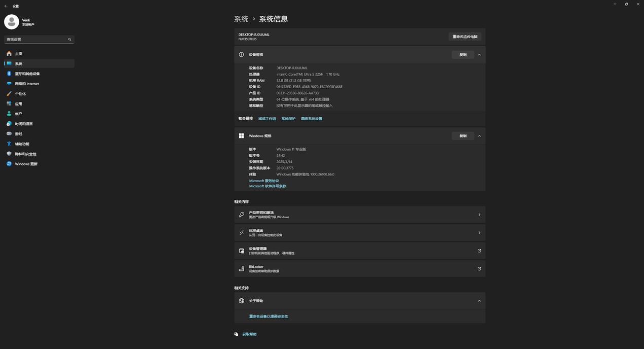This screenshot has height=349, width=644.
Task: Open 辅助功能 (Accessibility) settings
Action: [x=22, y=144]
